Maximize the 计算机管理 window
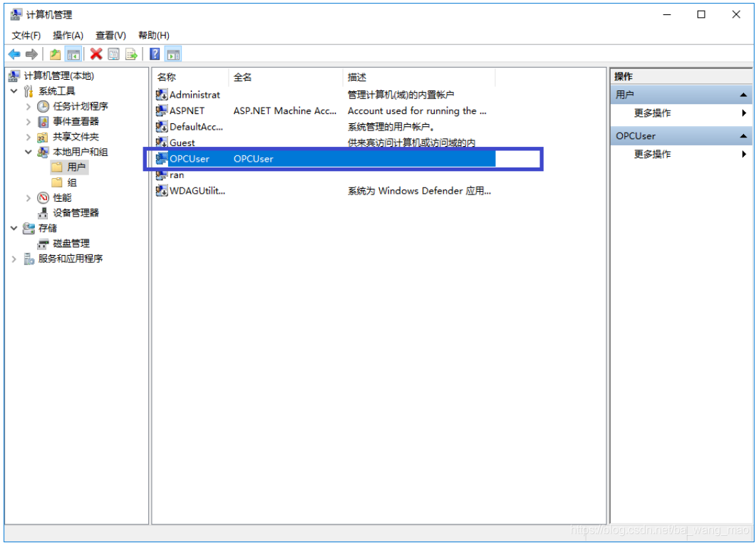 tap(702, 14)
